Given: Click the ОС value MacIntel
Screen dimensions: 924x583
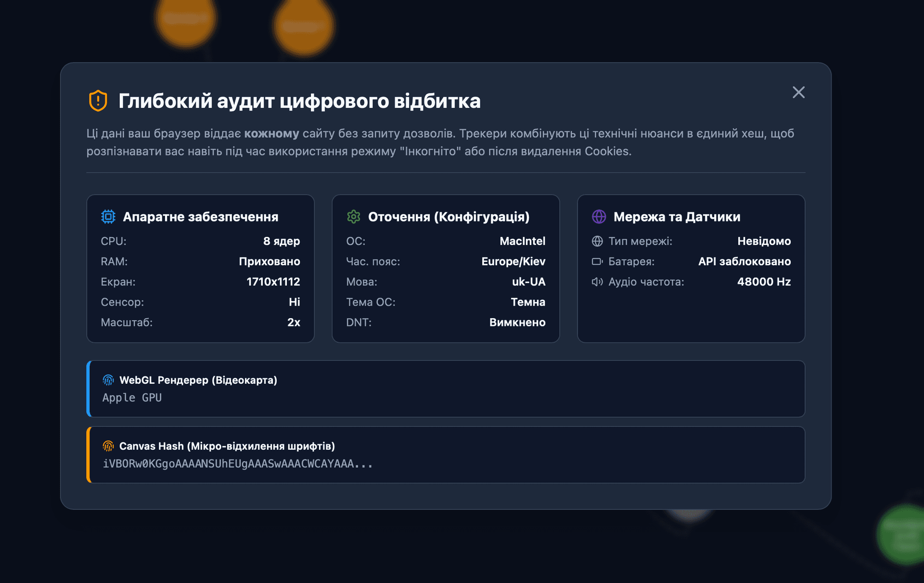Looking at the screenshot, I should [523, 241].
